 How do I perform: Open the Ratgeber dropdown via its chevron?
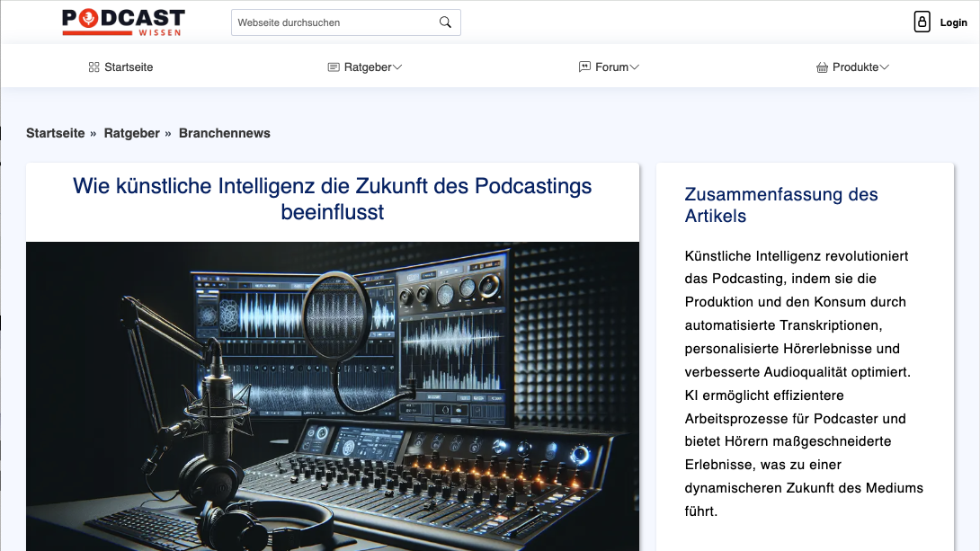tap(396, 66)
